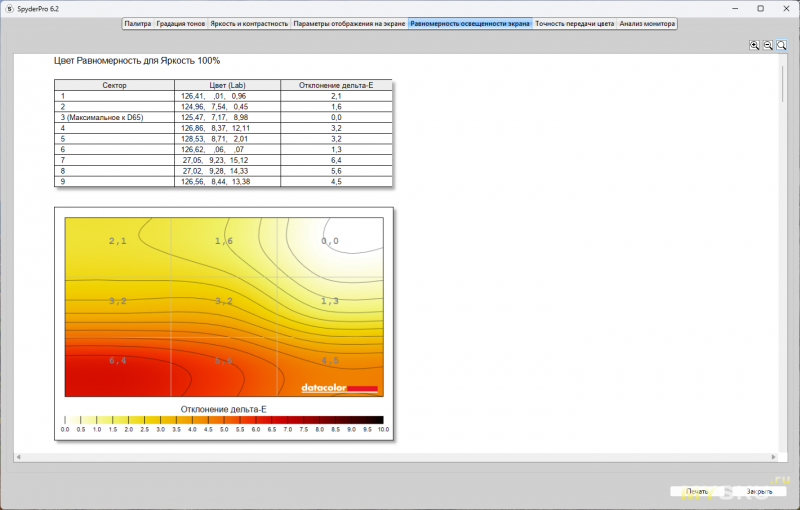800x510 pixels.
Task: Click the zoom in magnifier icon
Action: tap(755, 45)
